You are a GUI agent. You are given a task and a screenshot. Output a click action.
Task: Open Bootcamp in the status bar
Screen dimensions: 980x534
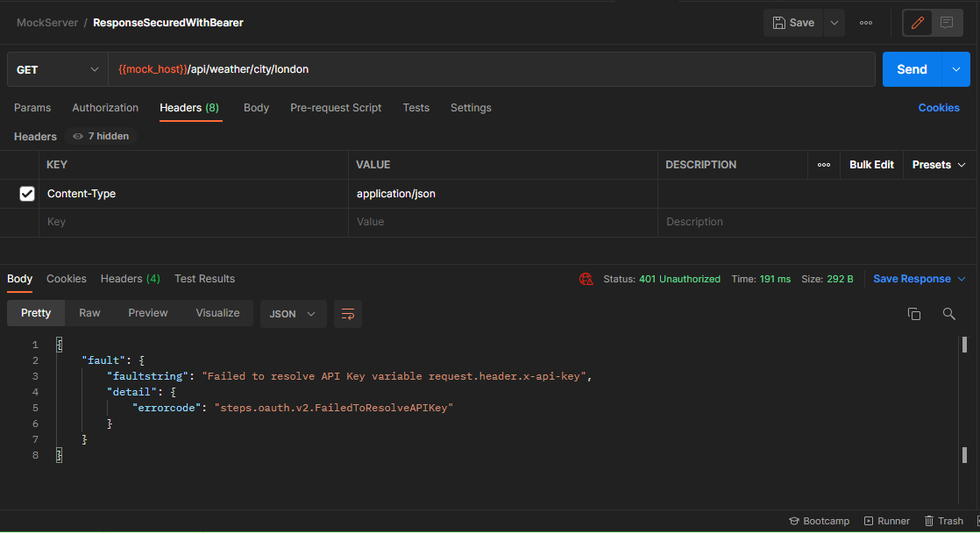pyautogui.click(x=819, y=521)
